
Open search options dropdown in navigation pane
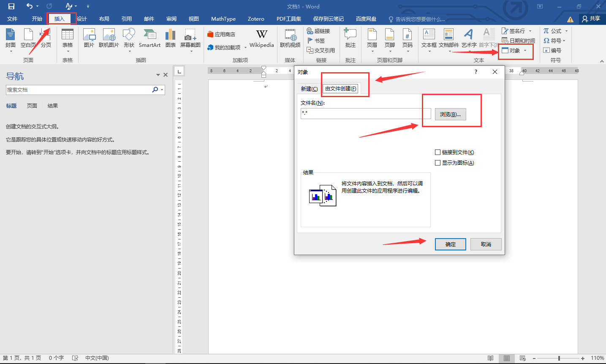(x=162, y=90)
